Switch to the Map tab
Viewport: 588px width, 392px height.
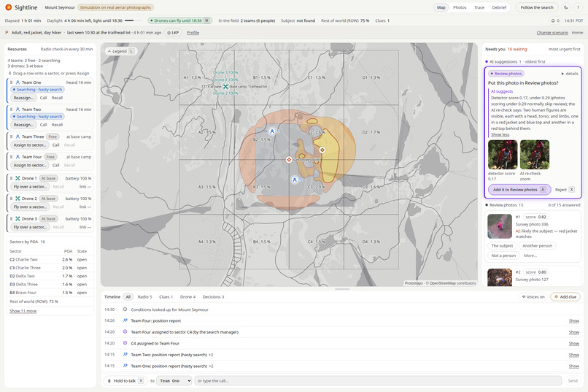point(441,7)
